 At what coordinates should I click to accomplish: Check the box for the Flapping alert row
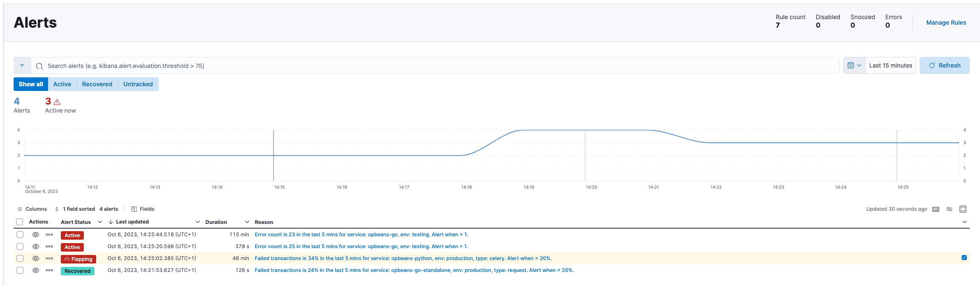click(x=20, y=258)
